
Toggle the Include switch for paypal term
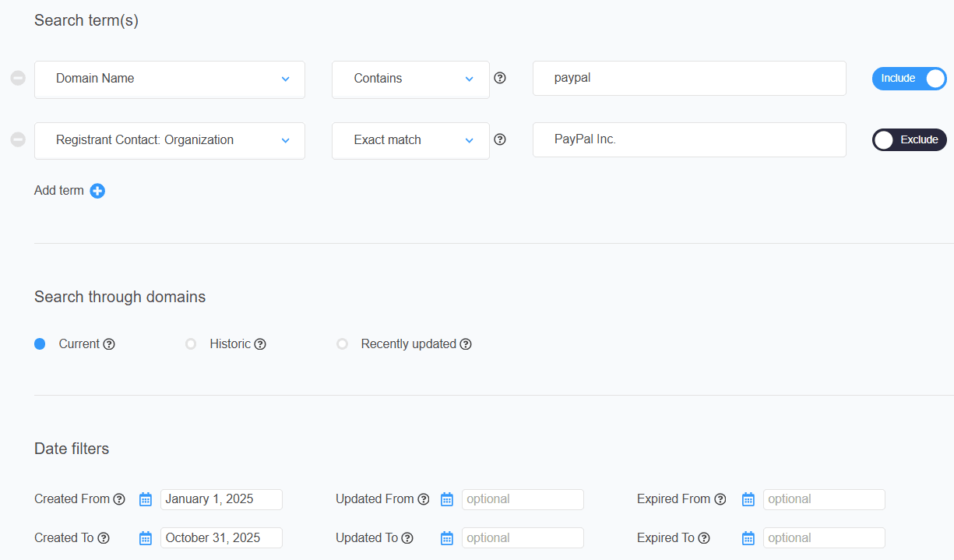tap(909, 79)
